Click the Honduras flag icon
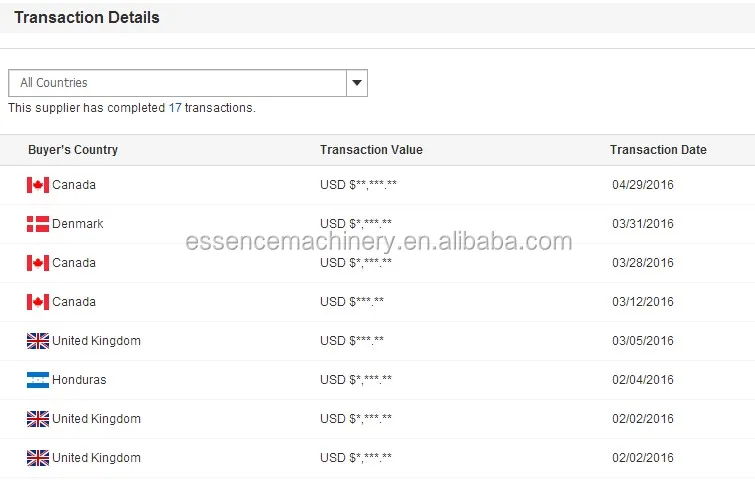Screen dimensions: 755x484 point(38,380)
